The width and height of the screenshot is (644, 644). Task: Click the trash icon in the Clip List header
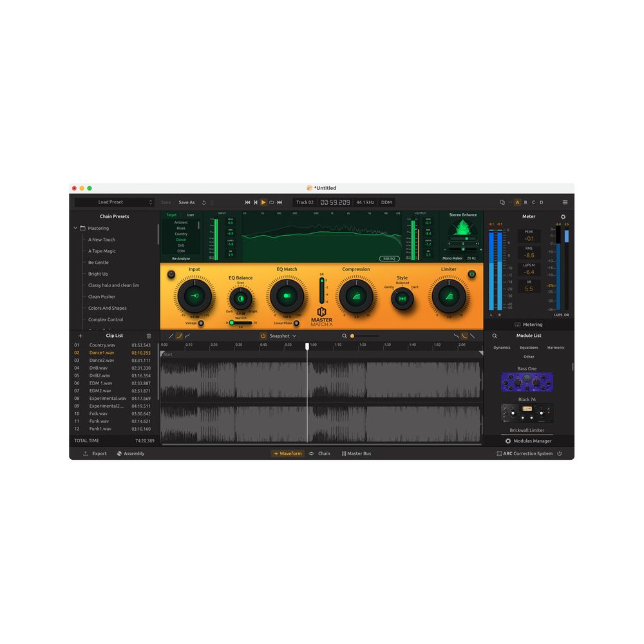coord(149,335)
